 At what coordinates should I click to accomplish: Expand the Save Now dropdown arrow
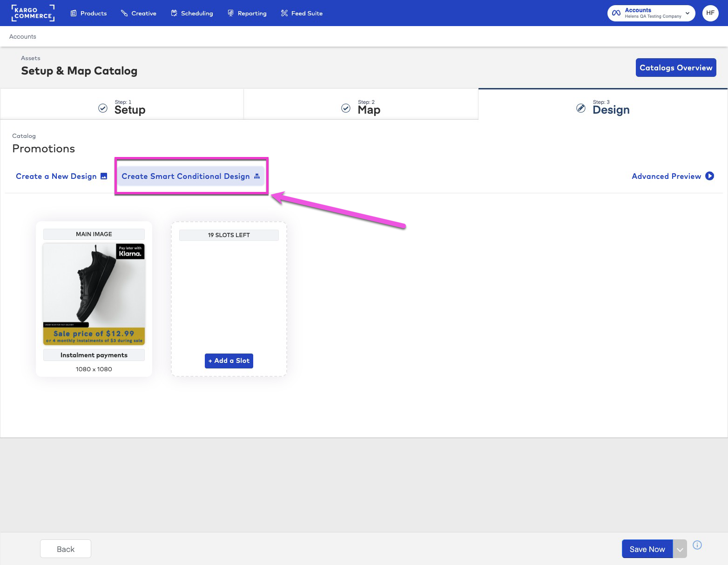(x=680, y=550)
